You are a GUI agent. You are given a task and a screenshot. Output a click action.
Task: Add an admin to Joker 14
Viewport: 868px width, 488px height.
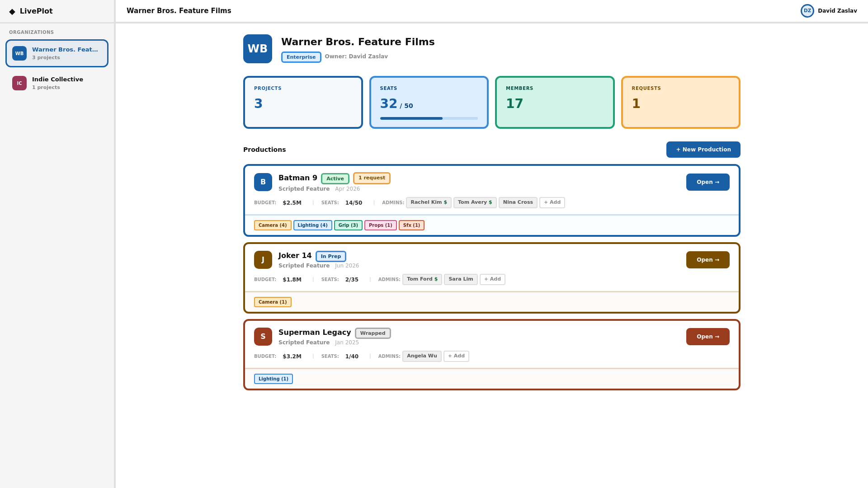492,279
